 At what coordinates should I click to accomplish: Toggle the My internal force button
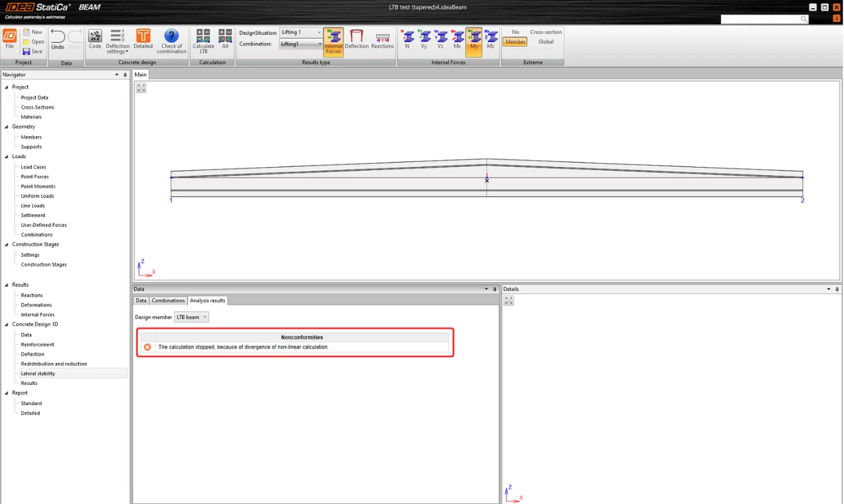(474, 42)
